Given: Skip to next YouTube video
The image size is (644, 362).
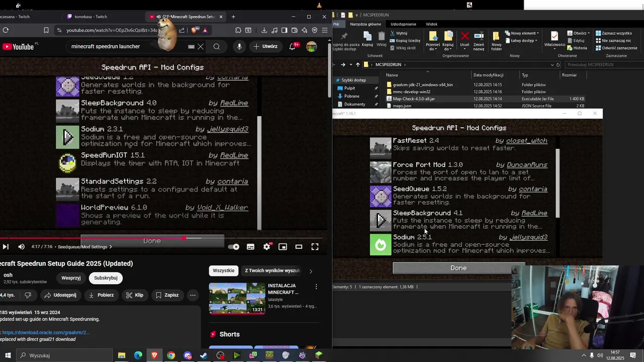Looking at the screenshot, I should pos(6,247).
